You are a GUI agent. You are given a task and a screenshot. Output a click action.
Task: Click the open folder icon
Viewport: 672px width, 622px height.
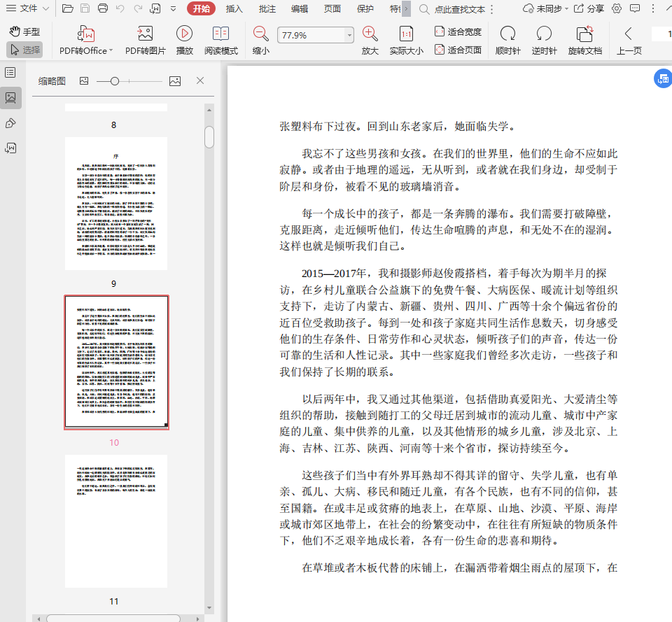pos(67,8)
